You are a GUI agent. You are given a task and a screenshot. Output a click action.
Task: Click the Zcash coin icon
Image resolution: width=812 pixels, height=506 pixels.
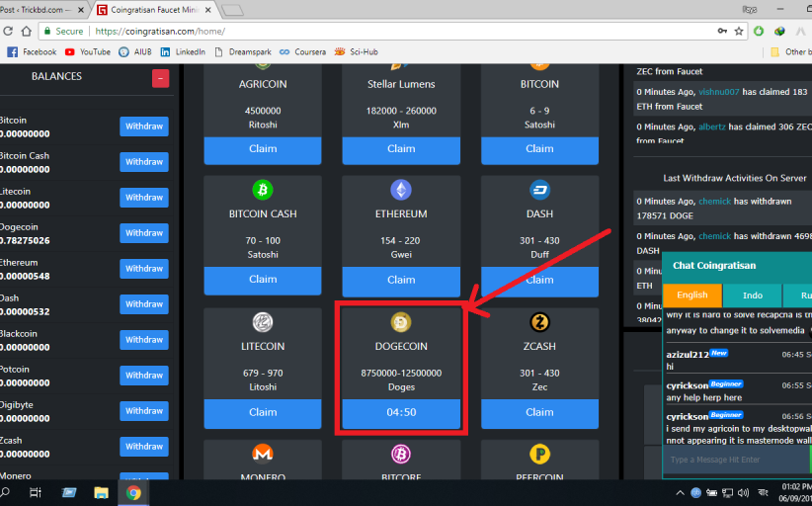tap(539, 322)
